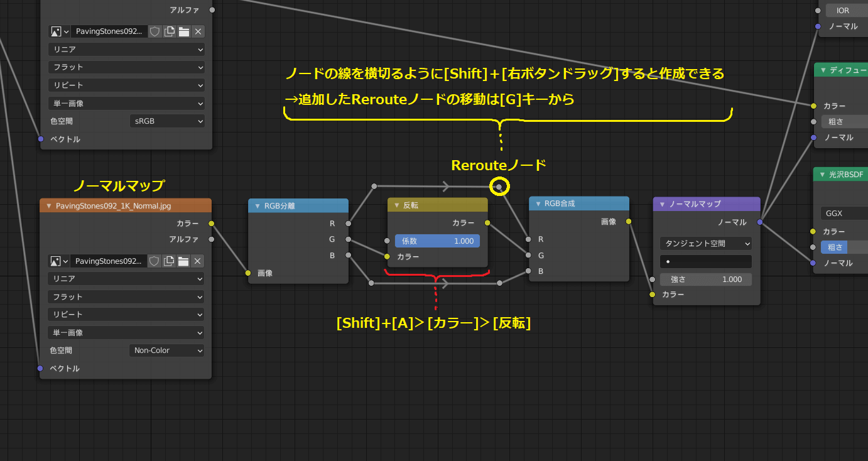Click image name field in Non-Color node
Viewport: 868px width, 461px height.
[x=109, y=261]
